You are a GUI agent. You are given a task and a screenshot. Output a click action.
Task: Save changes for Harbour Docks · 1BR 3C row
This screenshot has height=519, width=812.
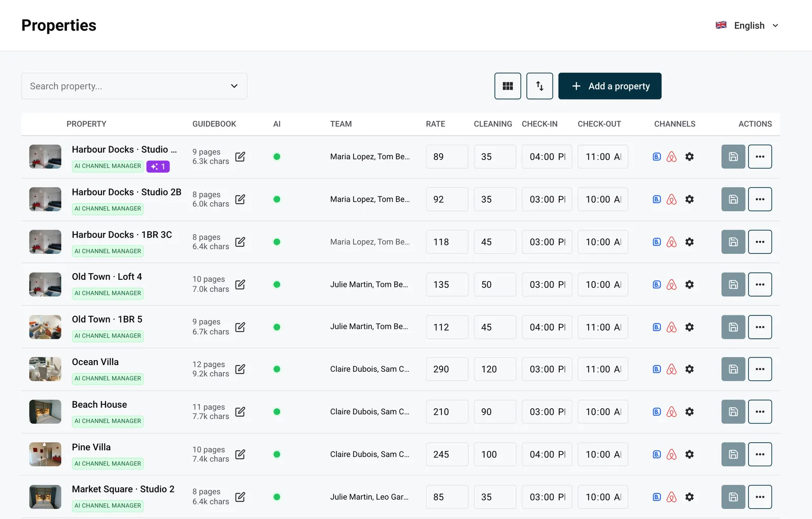click(x=733, y=242)
